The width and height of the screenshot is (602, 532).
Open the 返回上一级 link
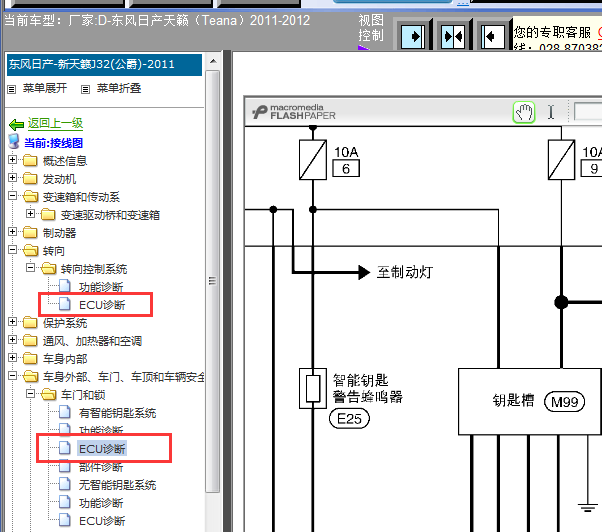[x=55, y=123]
